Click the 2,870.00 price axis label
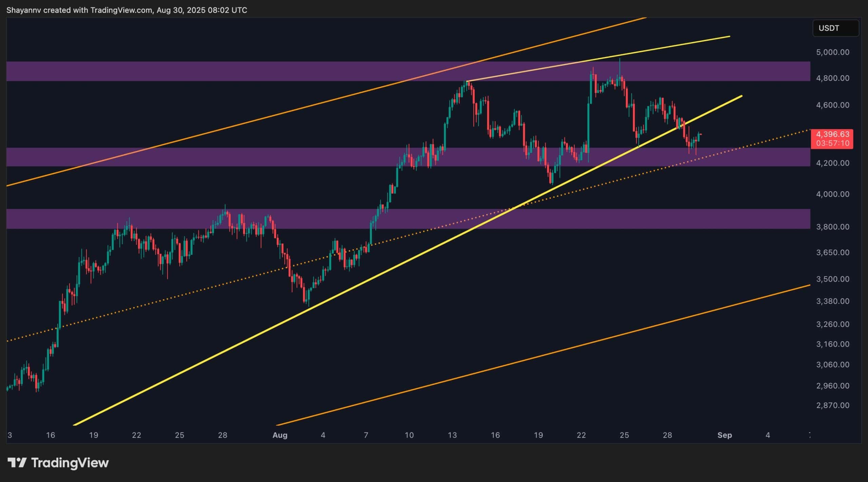The image size is (868, 482). click(832, 405)
